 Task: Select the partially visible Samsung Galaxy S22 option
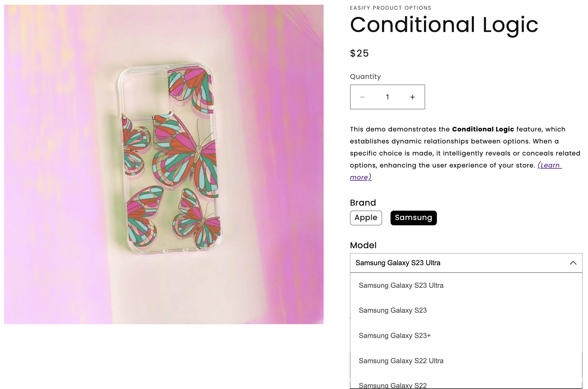[393, 385]
